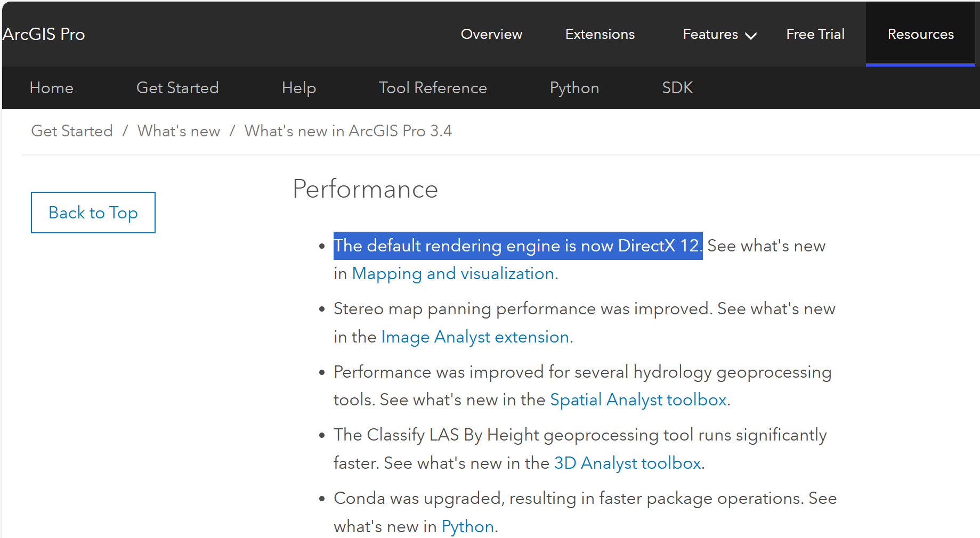This screenshot has height=538, width=980.
Task: Open the ArcGIS Pro product title
Action: pos(44,34)
